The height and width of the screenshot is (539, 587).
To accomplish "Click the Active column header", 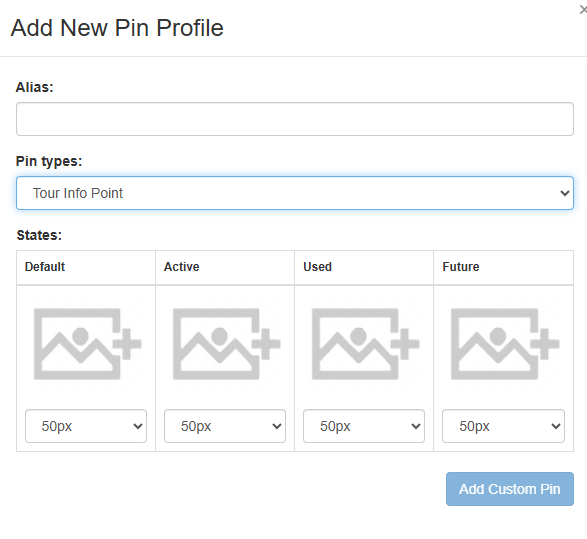I will click(182, 267).
